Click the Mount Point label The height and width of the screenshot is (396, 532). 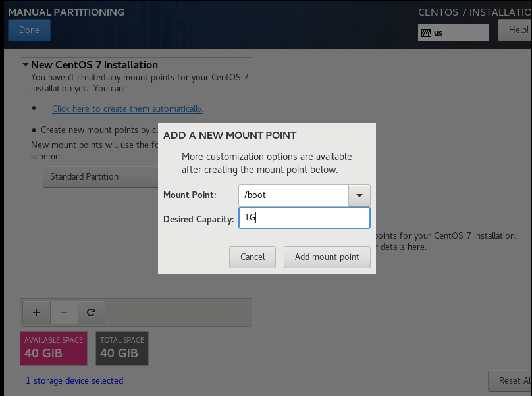coord(190,195)
